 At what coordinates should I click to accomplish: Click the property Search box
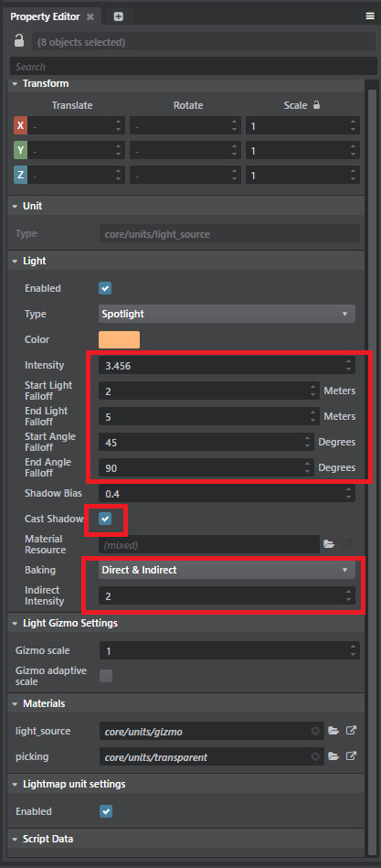coord(194,67)
